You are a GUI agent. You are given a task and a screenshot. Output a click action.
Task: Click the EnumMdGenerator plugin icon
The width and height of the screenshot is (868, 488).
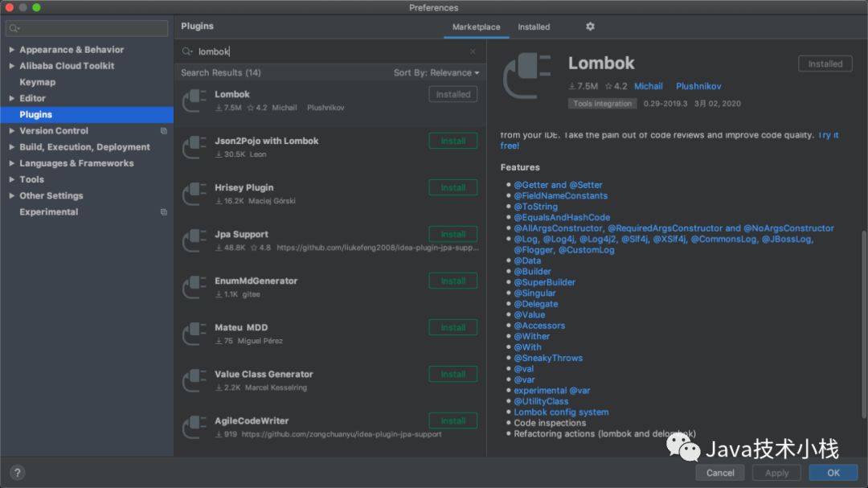tap(194, 287)
